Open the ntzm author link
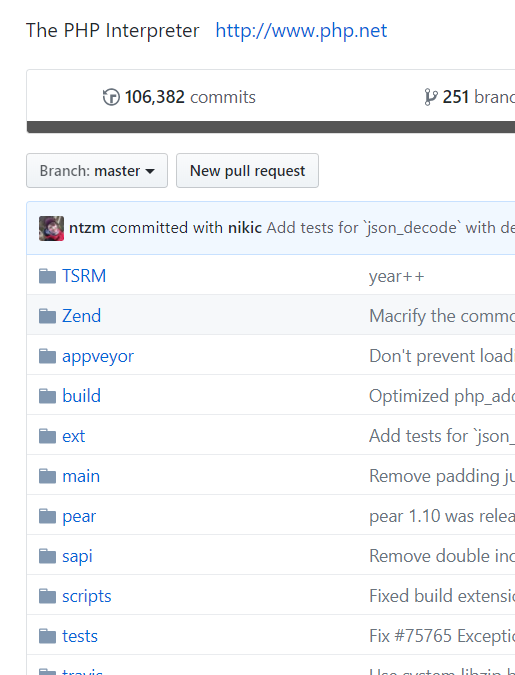This screenshot has width=515, height=675. click(87, 227)
